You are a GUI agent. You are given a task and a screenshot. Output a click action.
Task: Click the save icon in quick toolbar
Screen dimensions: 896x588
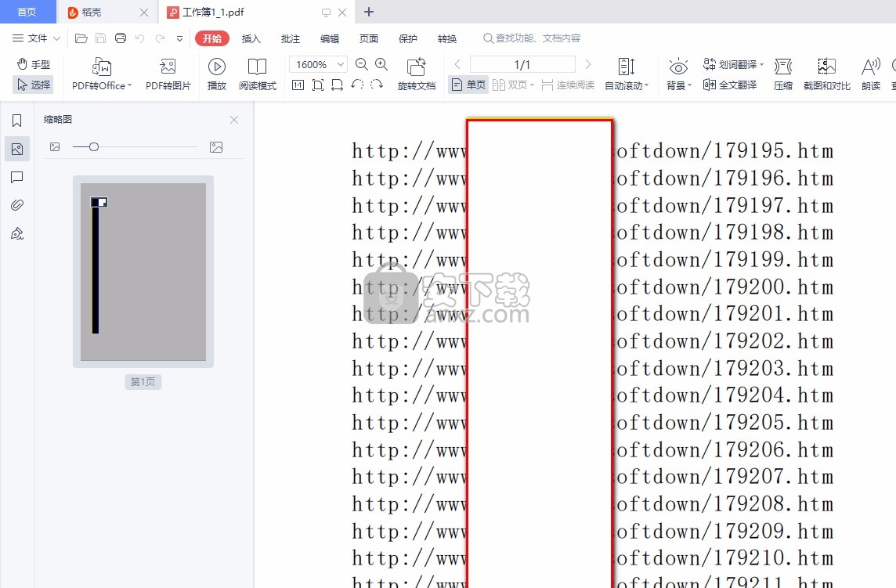100,38
